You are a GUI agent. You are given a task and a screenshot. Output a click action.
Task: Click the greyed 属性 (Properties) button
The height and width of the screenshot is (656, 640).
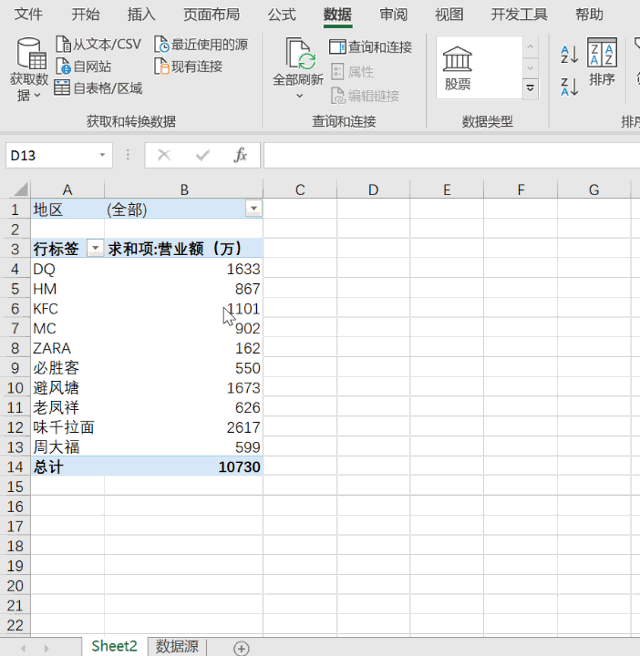353,72
